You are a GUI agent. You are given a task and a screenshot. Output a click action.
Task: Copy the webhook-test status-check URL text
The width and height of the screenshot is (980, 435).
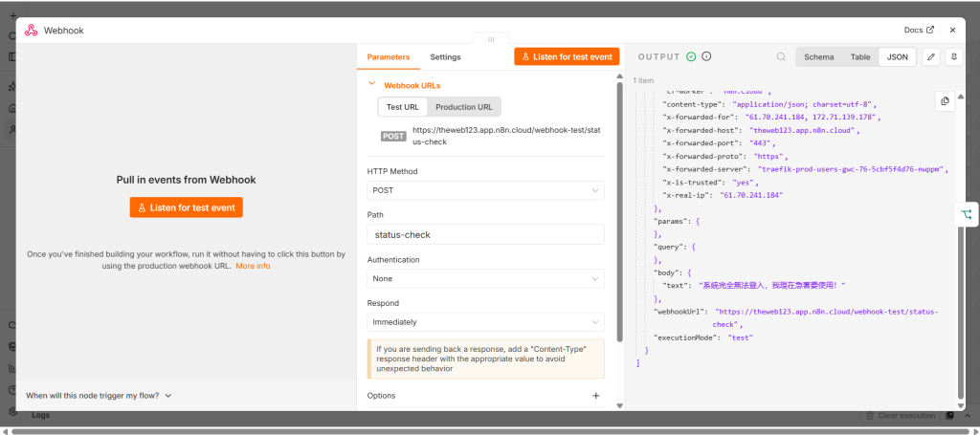505,136
